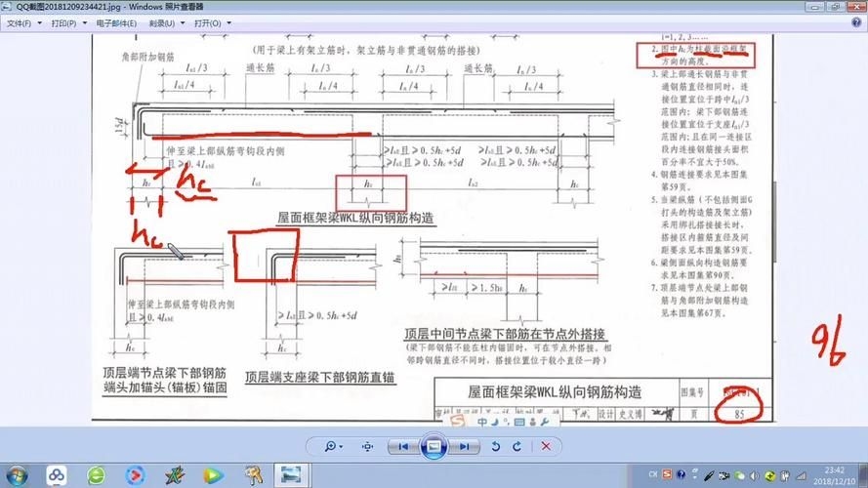Delete the picture with red X

[x=546, y=446]
